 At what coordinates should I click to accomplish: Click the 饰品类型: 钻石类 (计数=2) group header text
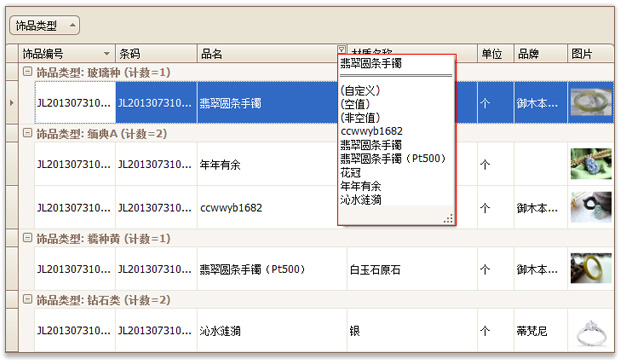[x=103, y=300]
